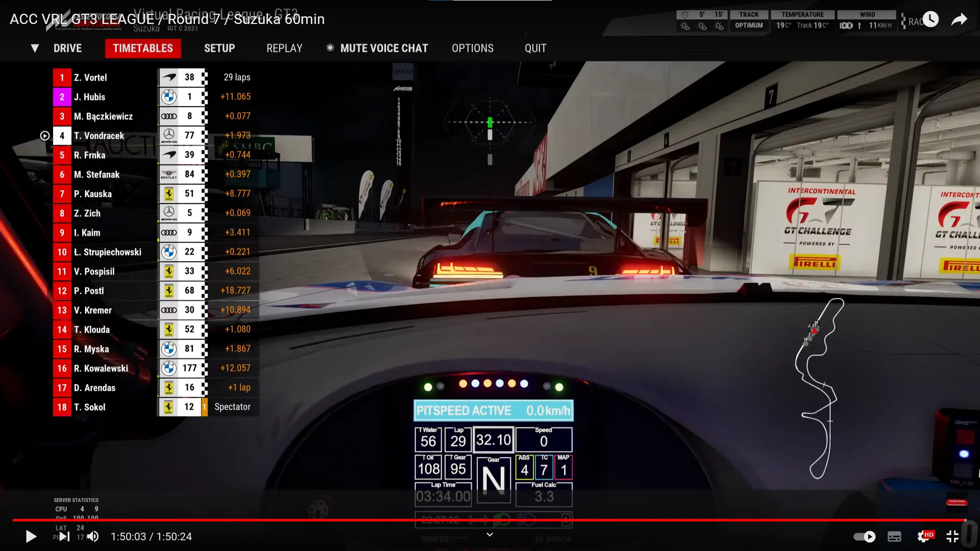This screenshot has height=551, width=980.
Task: Select driver R. Kowalewski row
Action: pyautogui.click(x=156, y=368)
